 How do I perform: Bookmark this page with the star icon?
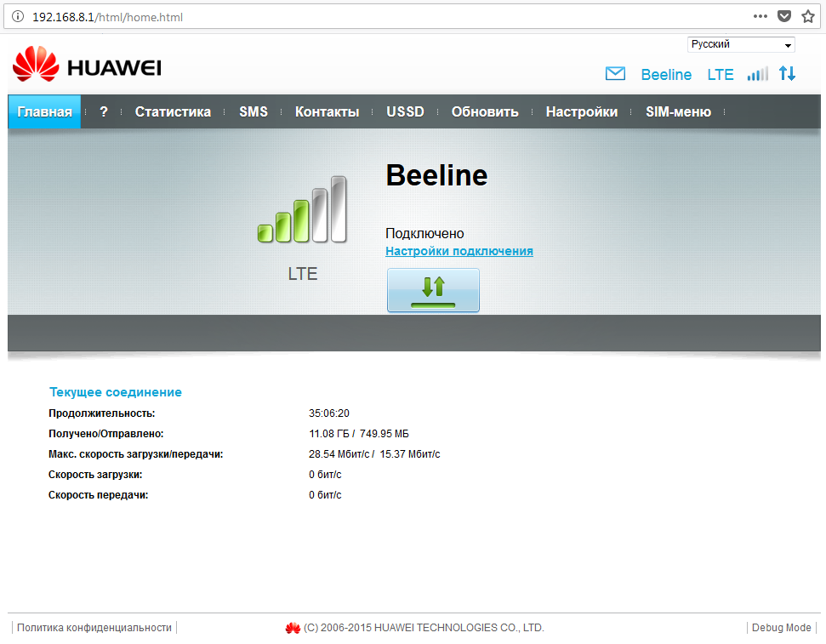(808, 16)
